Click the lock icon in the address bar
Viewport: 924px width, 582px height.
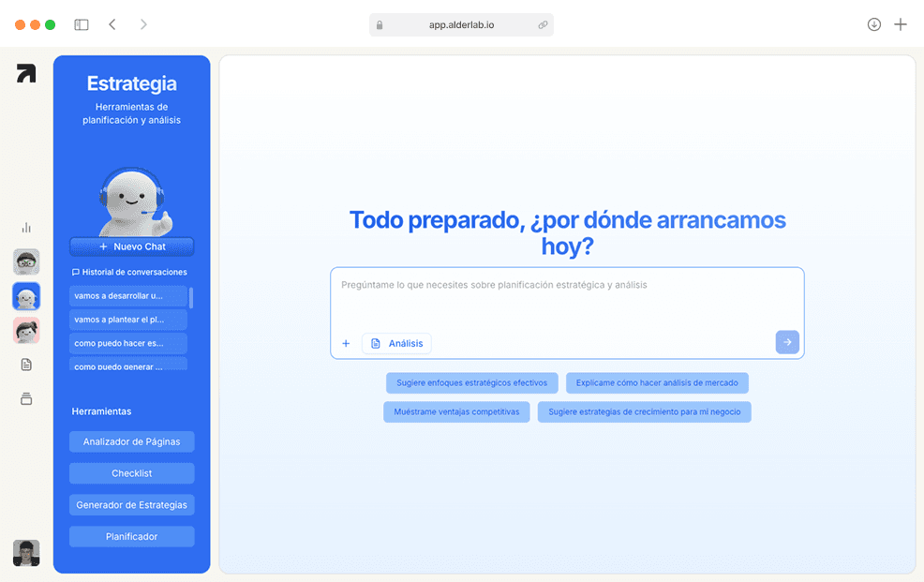[379, 24]
